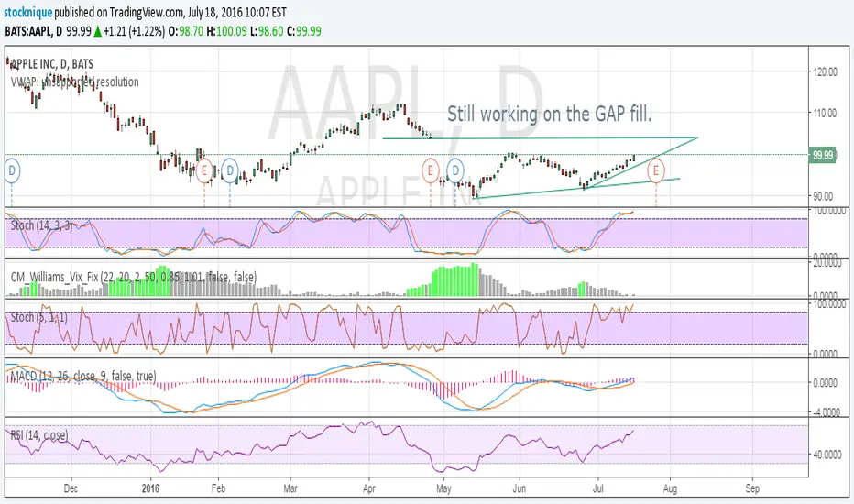Click the BATS:AAPL, D symbol header
Image resolution: width=854 pixels, height=504 pixels.
pos(33,31)
